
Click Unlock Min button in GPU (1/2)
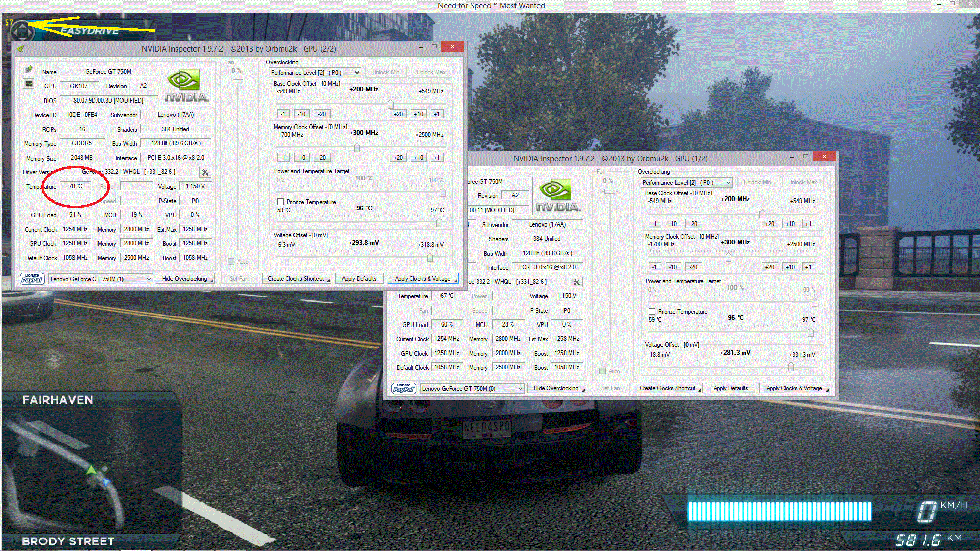[757, 182]
